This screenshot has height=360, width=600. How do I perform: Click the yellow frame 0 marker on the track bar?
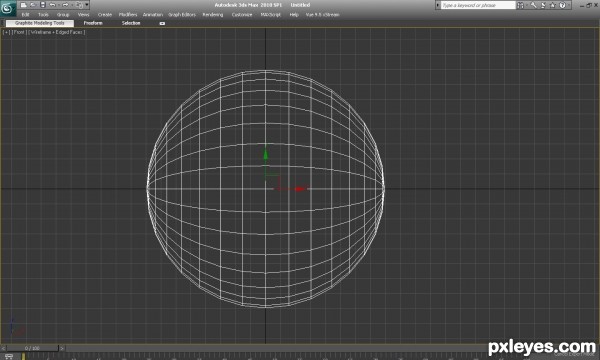click(x=23, y=357)
